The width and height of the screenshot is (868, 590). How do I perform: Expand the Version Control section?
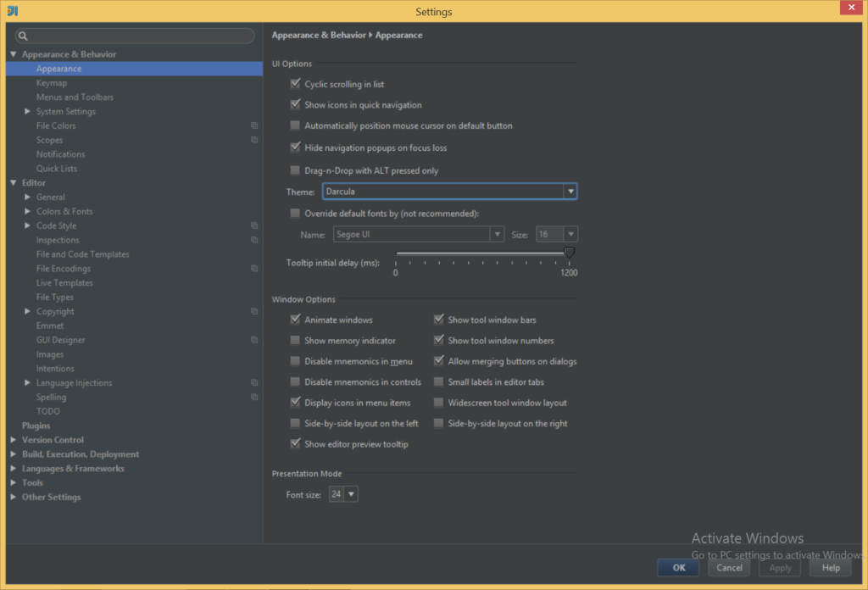click(x=12, y=439)
